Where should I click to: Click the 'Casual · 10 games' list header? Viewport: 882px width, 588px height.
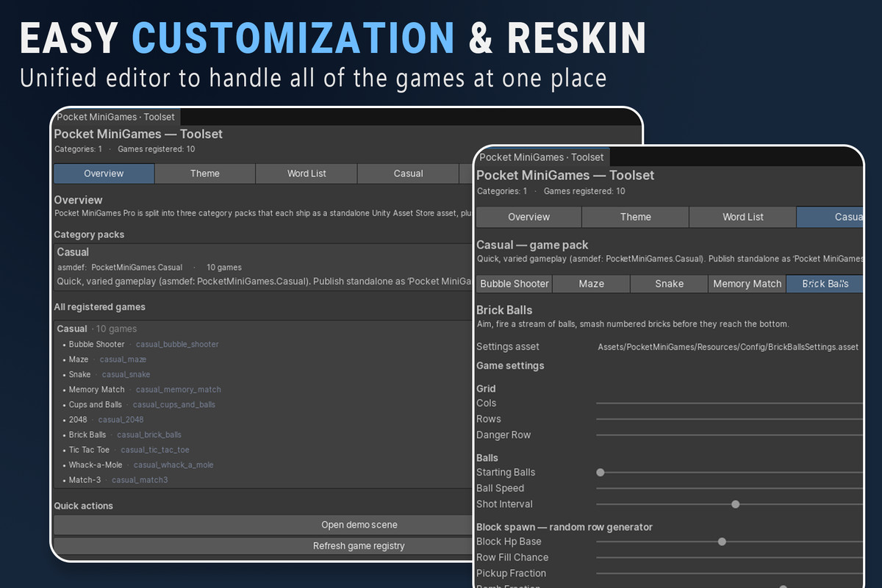coord(96,329)
